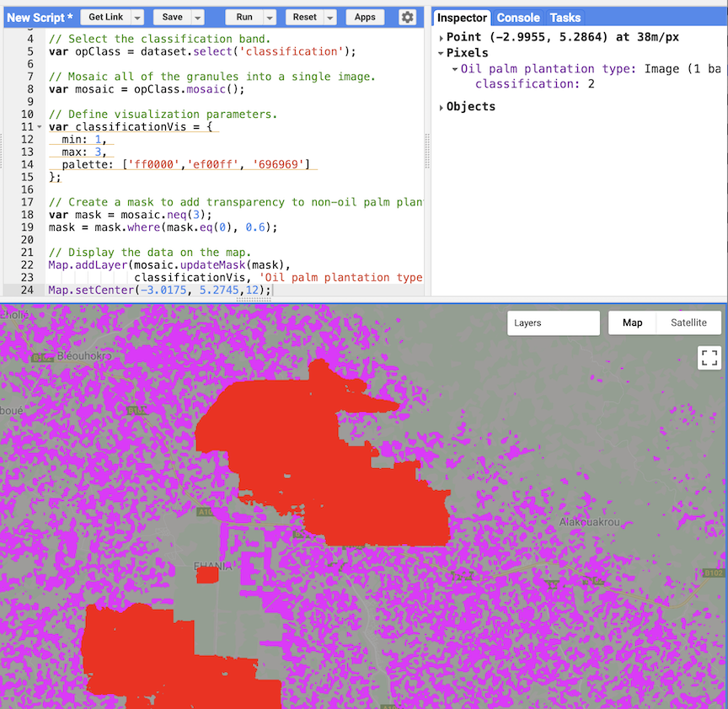The height and width of the screenshot is (709, 728).
Task: Collapse the Pixels section
Action: (x=442, y=54)
